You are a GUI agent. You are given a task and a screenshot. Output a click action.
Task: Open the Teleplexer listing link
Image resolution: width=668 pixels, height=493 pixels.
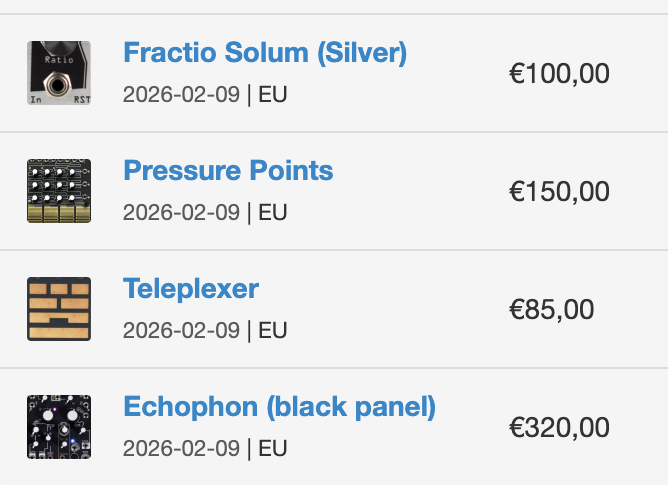191,289
